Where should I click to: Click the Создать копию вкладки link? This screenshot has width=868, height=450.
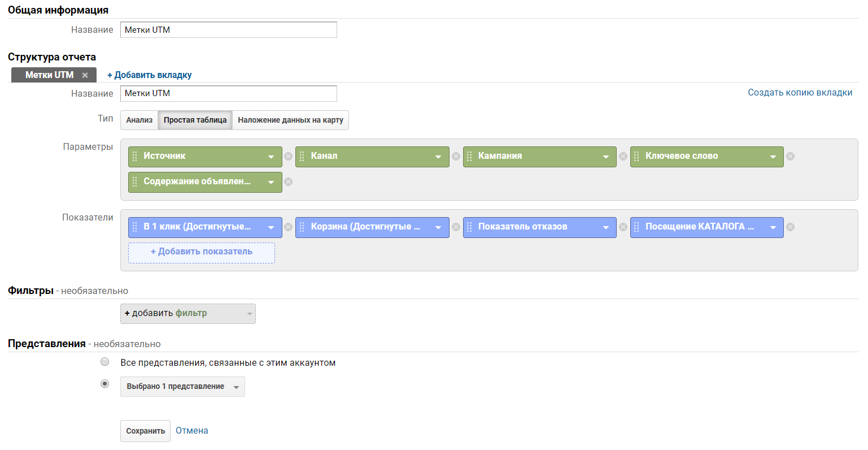tap(800, 93)
